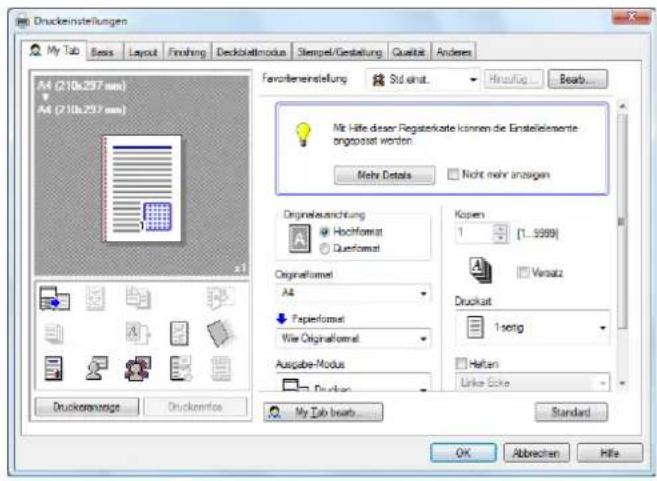Decrease Kopien with the down arrow
This screenshot has width=657, height=481.
point(500,238)
